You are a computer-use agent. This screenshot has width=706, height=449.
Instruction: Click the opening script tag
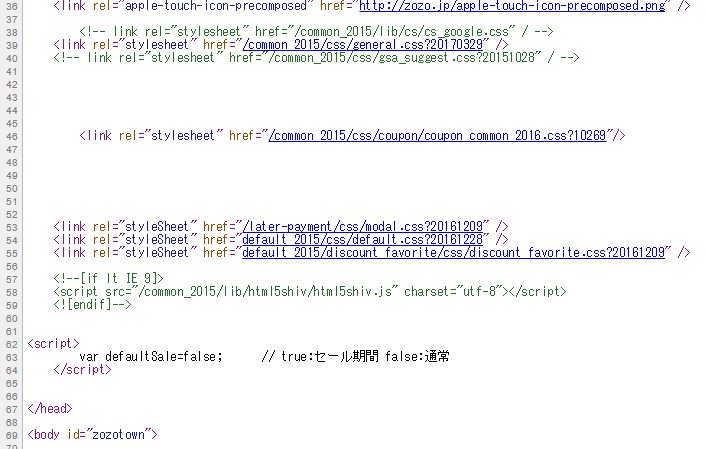(x=53, y=344)
